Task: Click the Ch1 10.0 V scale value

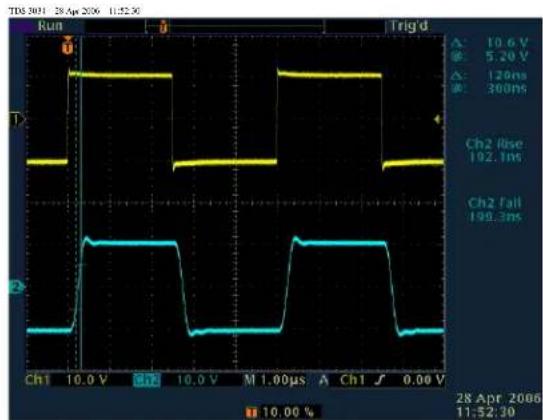Action: (x=87, y=380)
